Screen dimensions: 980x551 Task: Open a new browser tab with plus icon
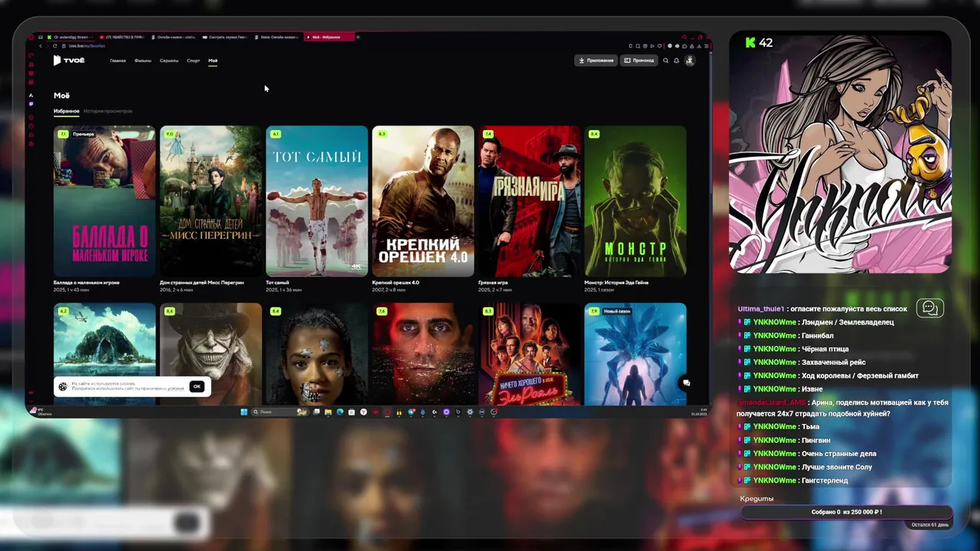click(x=358, y=37)
